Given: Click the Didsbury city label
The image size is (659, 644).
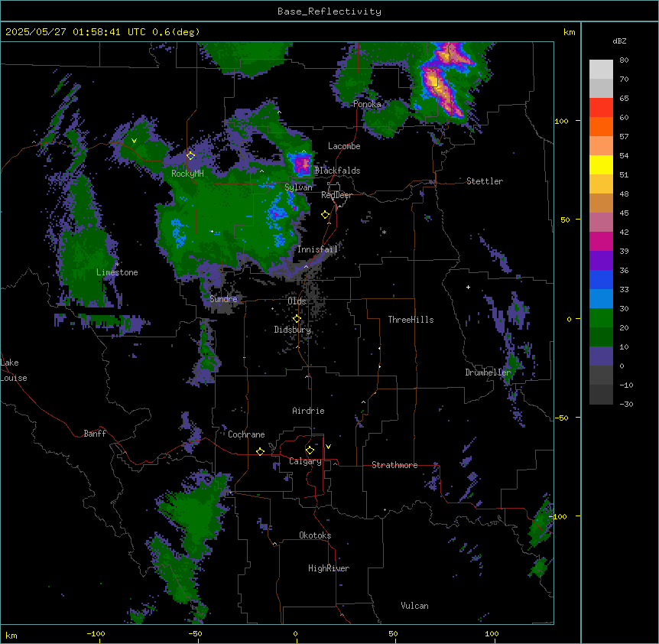Looking at the screenshot, I should (293, 330).
